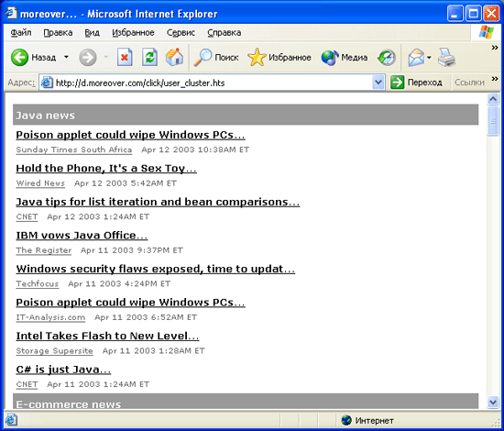Open the address bar dropdown

pyautogui.click(x=378, y=83)
